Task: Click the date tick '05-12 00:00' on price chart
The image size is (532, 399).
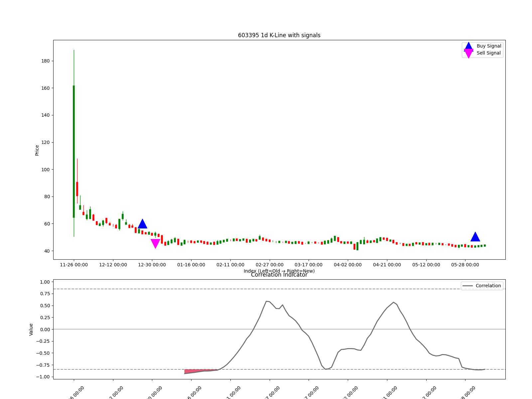Action: click(x=426, y=265)
